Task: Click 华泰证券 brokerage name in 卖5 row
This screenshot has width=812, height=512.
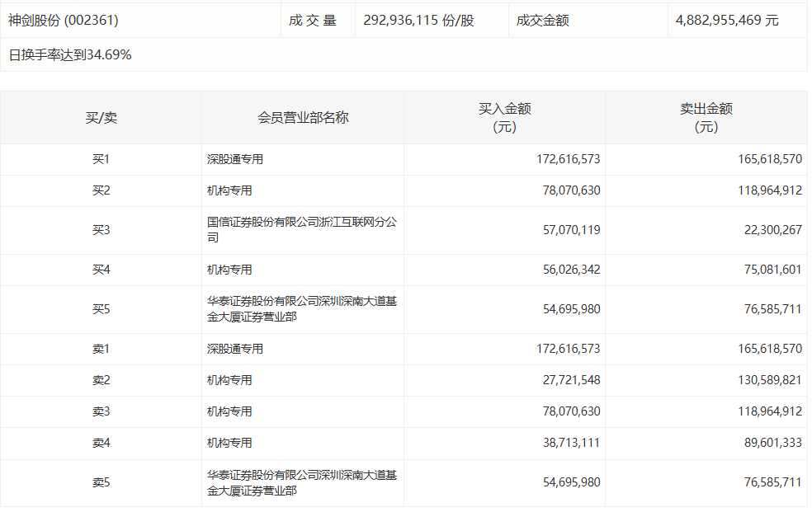Action: click(x=301, y=483)
